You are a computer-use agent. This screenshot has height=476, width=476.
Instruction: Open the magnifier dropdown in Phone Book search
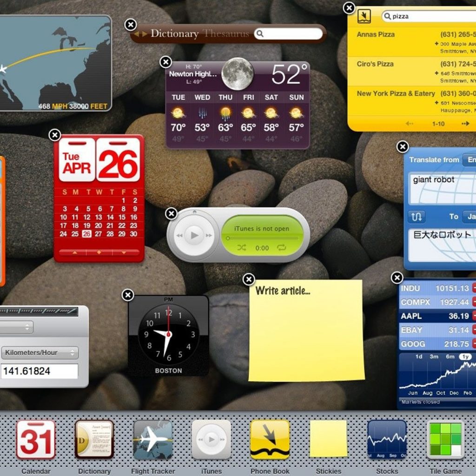[387, 16]
